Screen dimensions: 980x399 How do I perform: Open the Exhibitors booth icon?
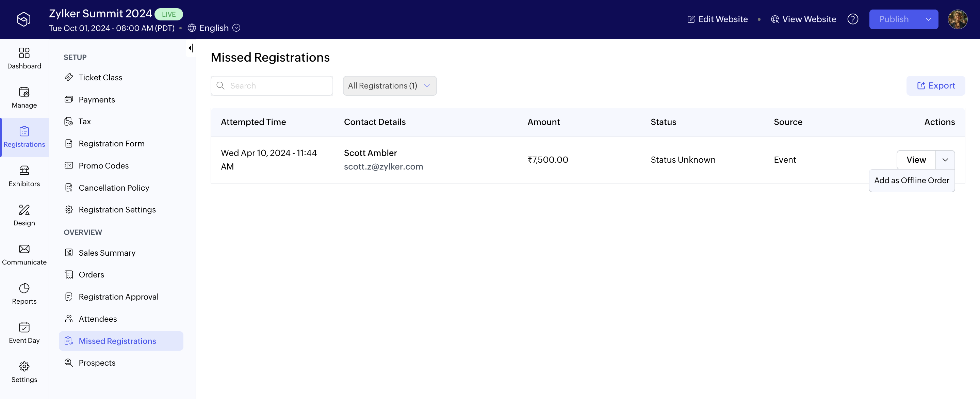tap(24, 170)
